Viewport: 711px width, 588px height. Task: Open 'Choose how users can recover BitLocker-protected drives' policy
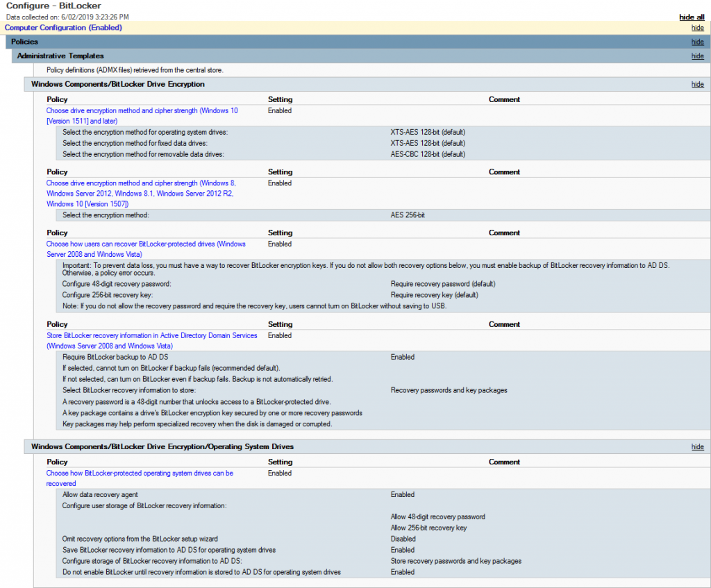tap(146, 249)
